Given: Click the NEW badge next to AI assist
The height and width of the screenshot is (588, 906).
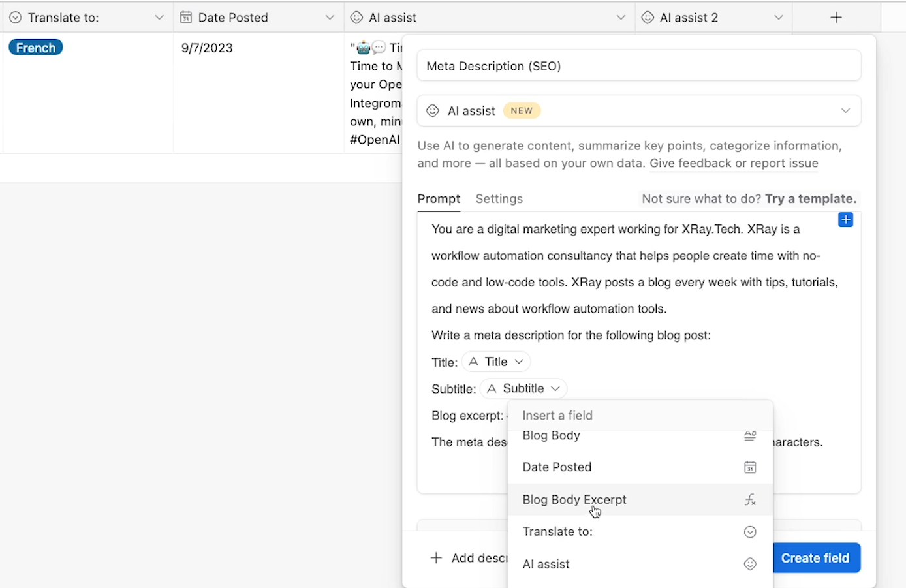Looking at the screenshot, I should (x=522, y=111).
